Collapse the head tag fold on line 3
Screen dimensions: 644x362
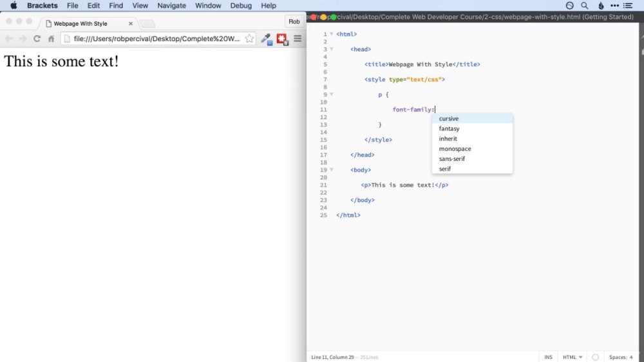332,49
